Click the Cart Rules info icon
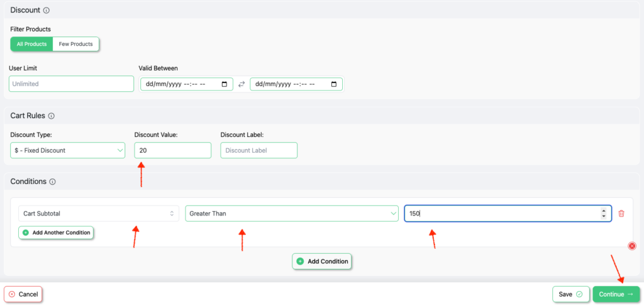 coord(52,116)
